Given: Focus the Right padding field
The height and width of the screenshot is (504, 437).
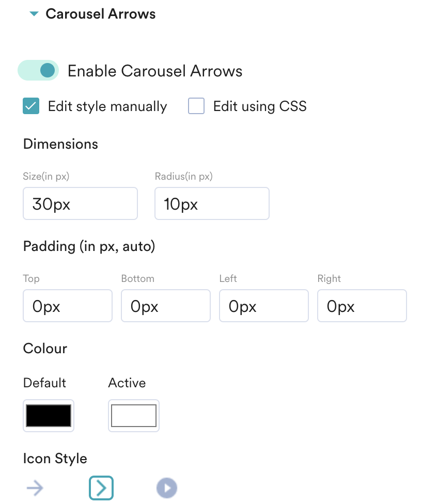Looking at the screenshot, I should pos(362,306).
